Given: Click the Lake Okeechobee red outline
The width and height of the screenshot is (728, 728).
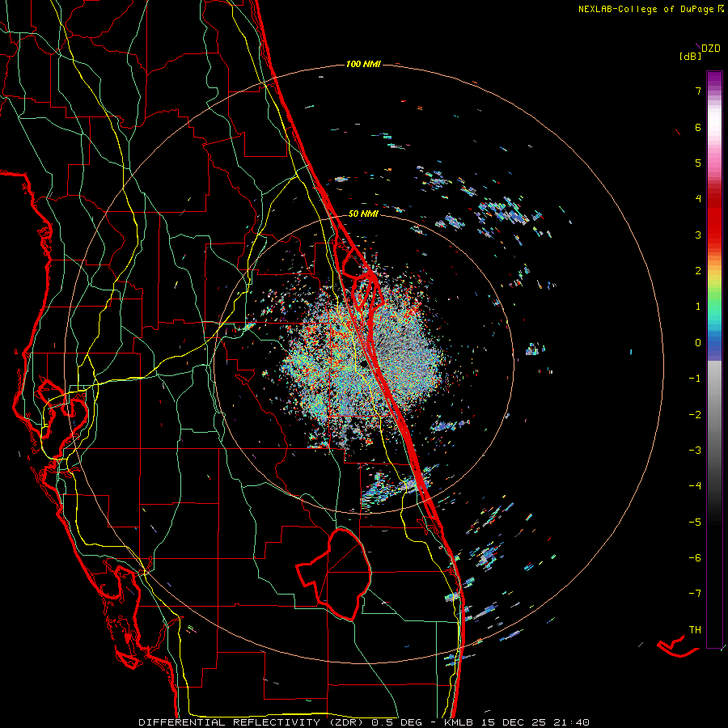Looking at the screenshot, I should pyautogui.click(x=334, y=574).
